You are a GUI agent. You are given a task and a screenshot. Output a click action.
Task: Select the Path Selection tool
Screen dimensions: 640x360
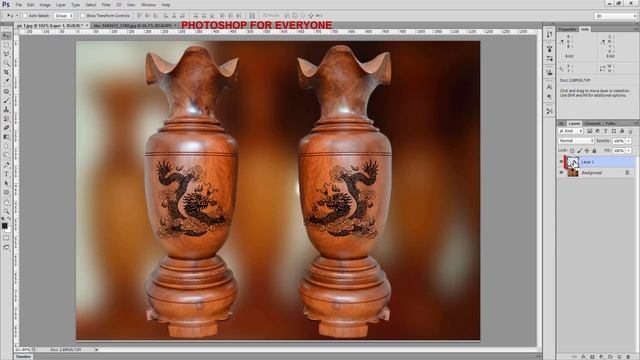pos(6,183)
